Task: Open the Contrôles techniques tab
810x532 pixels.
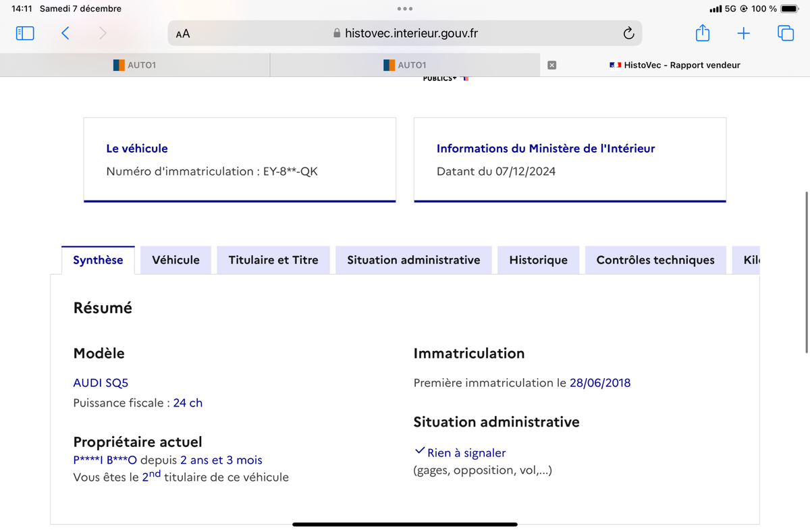Action: coord(655,260)
